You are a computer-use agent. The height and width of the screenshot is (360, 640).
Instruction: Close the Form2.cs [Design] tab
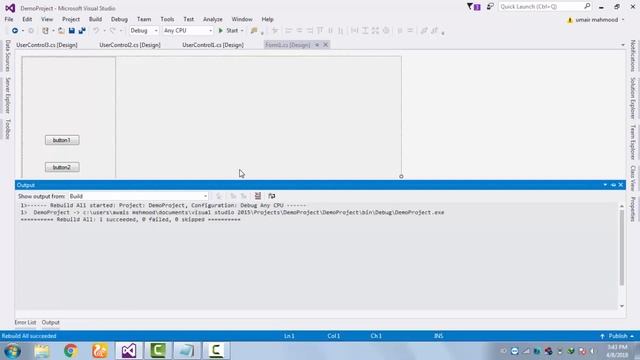pyautogui.click(x=326, y=45)
